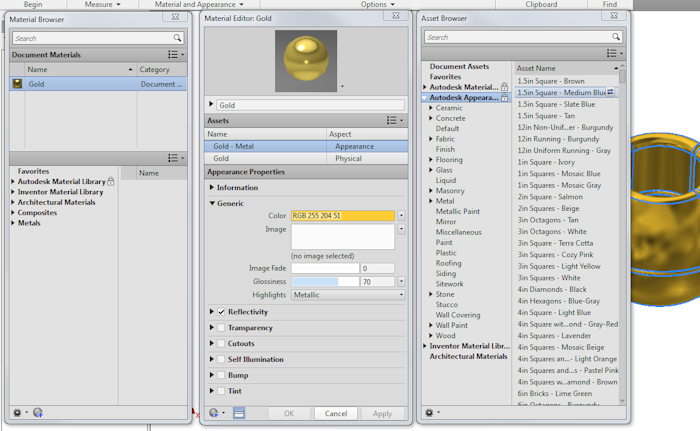
Task: Enable the Bump checkbox
Action: (221, 375)
